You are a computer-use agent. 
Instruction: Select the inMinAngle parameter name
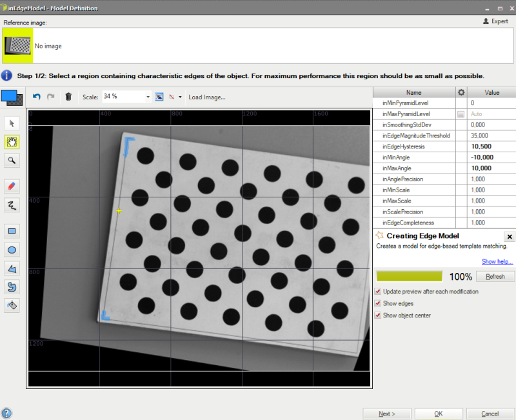click(396, 157)
